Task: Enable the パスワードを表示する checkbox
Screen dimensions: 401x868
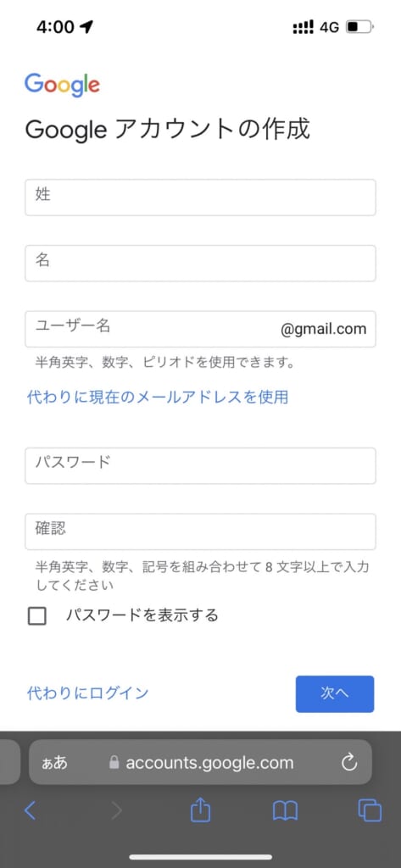Action: (x=37, y=615)
